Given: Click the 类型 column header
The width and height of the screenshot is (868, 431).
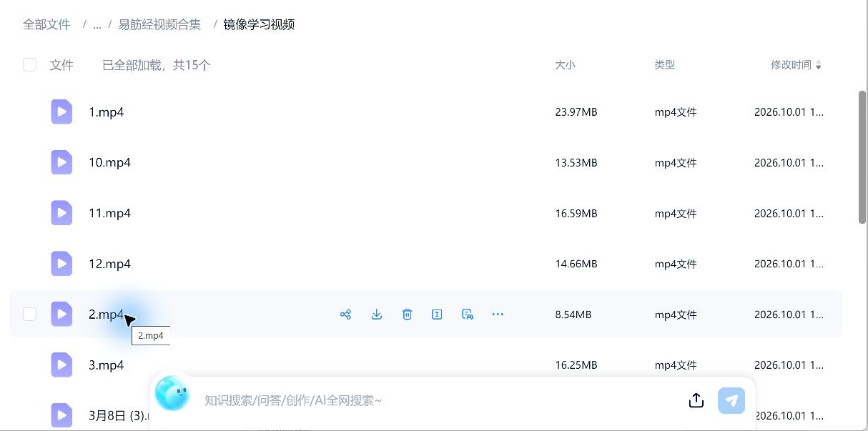Looking at the screenshot, I should coord(664,65).
